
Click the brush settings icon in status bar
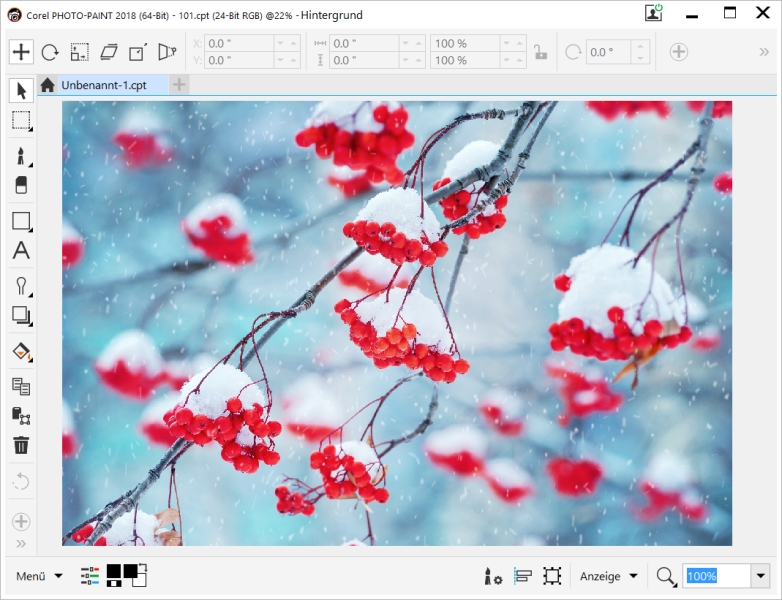click(493, 576)
